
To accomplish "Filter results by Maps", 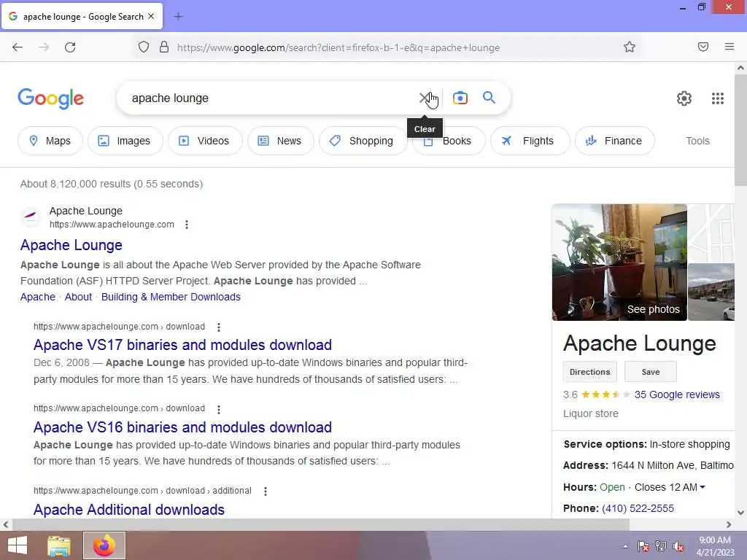I will coord(50,141).
